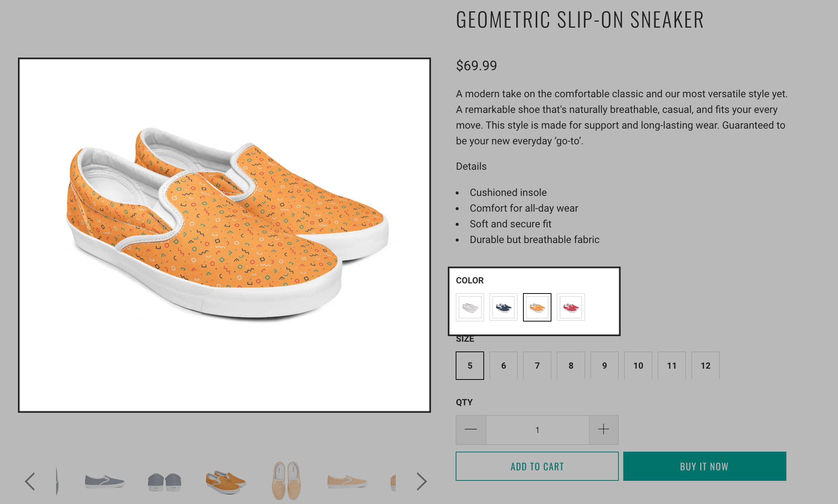Go to previous thumbnail with left arrow

[30, 481]
